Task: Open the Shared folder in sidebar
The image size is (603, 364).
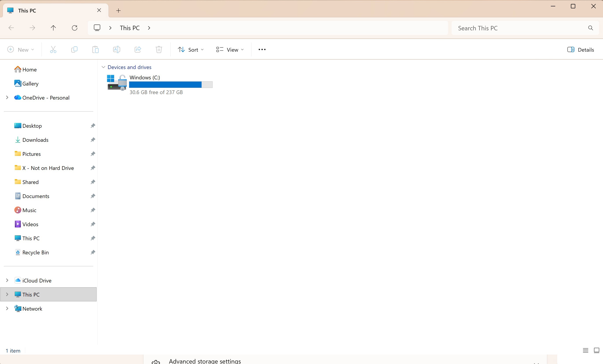Action: click(x=26, y=182)
